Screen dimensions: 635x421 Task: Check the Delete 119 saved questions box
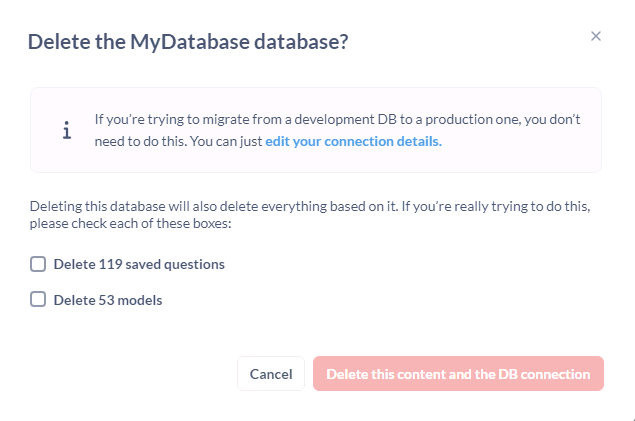[x=38, y=264]
